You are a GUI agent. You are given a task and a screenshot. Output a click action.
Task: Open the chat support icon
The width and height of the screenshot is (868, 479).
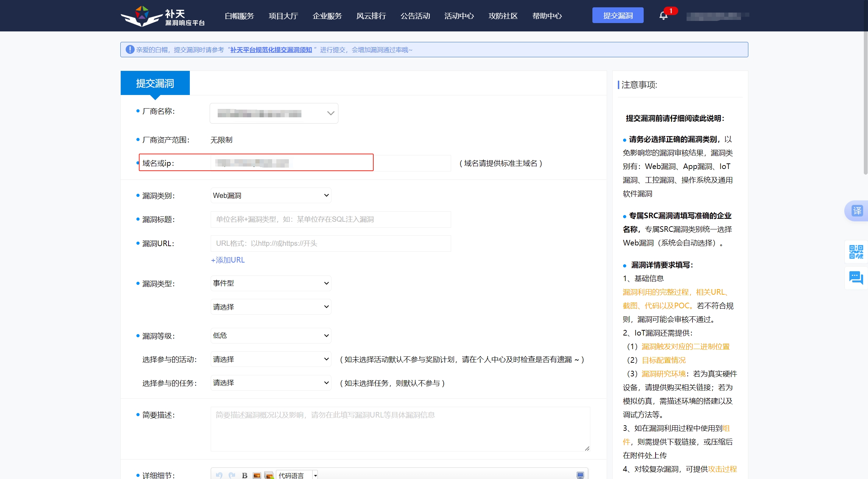(856, 278)
